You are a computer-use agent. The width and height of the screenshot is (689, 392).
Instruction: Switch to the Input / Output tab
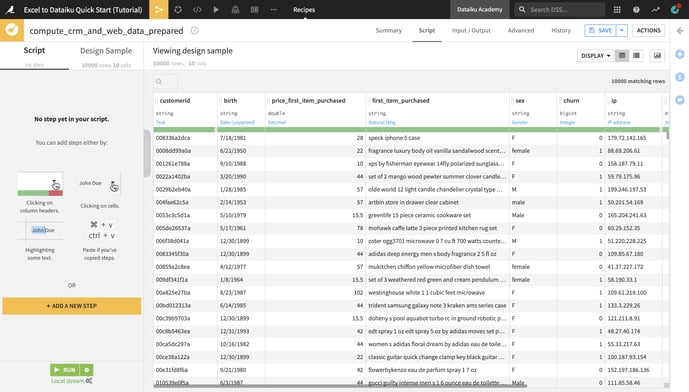point(471,30)
